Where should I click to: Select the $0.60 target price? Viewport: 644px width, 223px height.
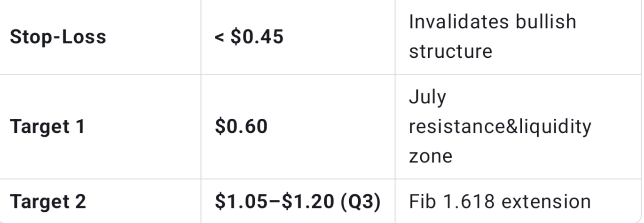(x=241, y=127)
